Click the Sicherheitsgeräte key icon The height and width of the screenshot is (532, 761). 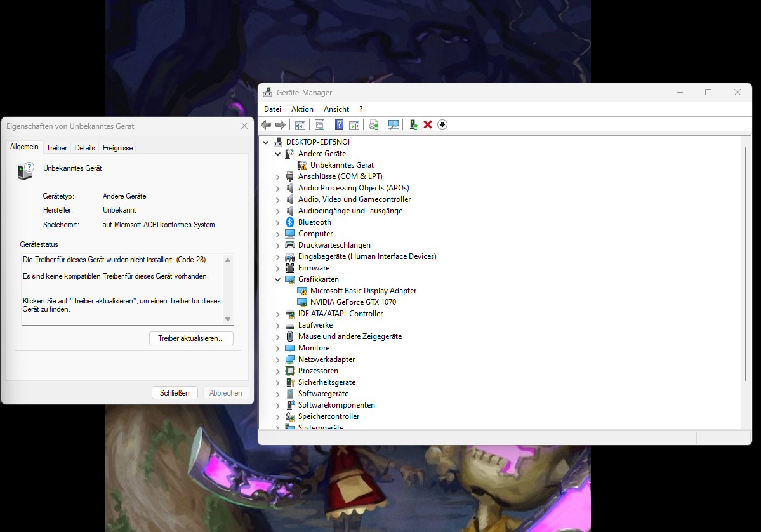tap(290, 383)
